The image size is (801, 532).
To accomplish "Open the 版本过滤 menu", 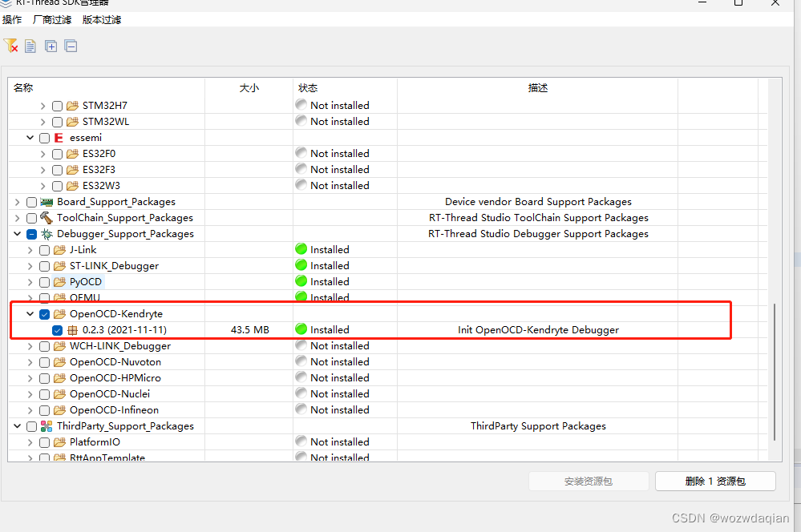I will (102, 20).
